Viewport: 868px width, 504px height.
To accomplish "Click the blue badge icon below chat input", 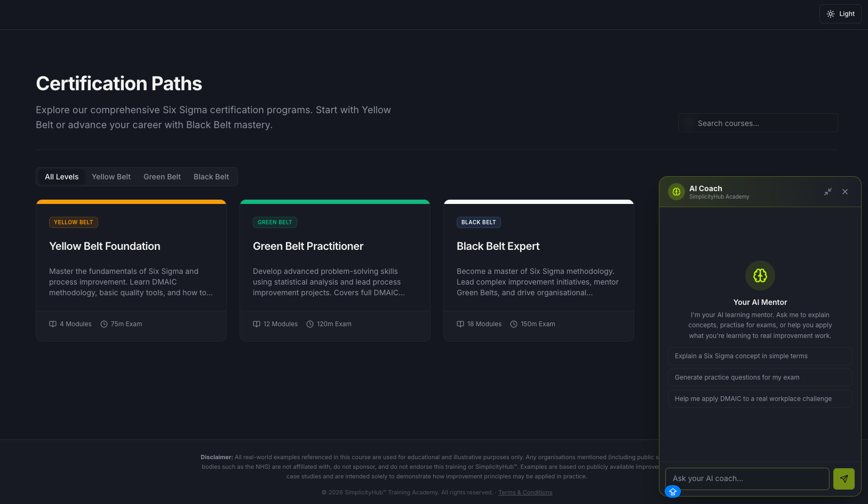I will (x=673, y=492).
